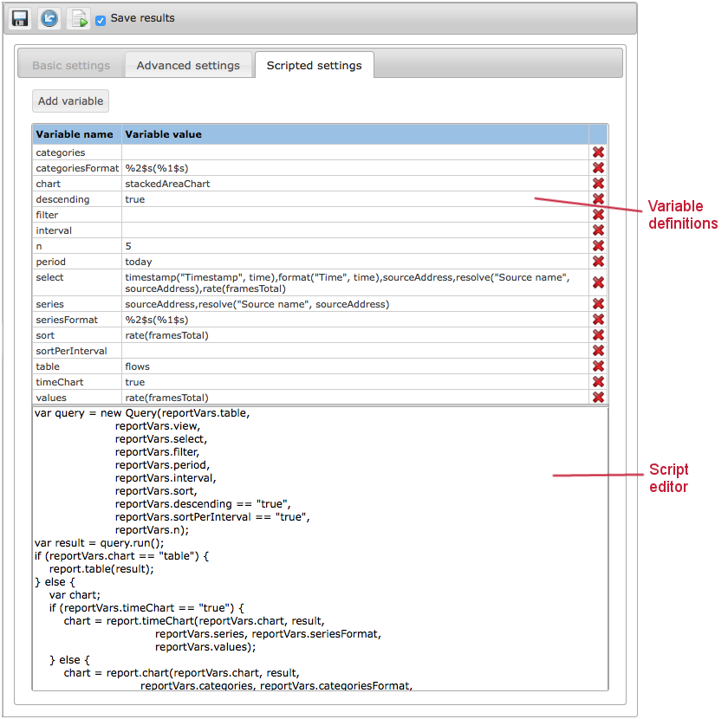
Task: Delete the n variable
Action: click(x=599, y=245)
